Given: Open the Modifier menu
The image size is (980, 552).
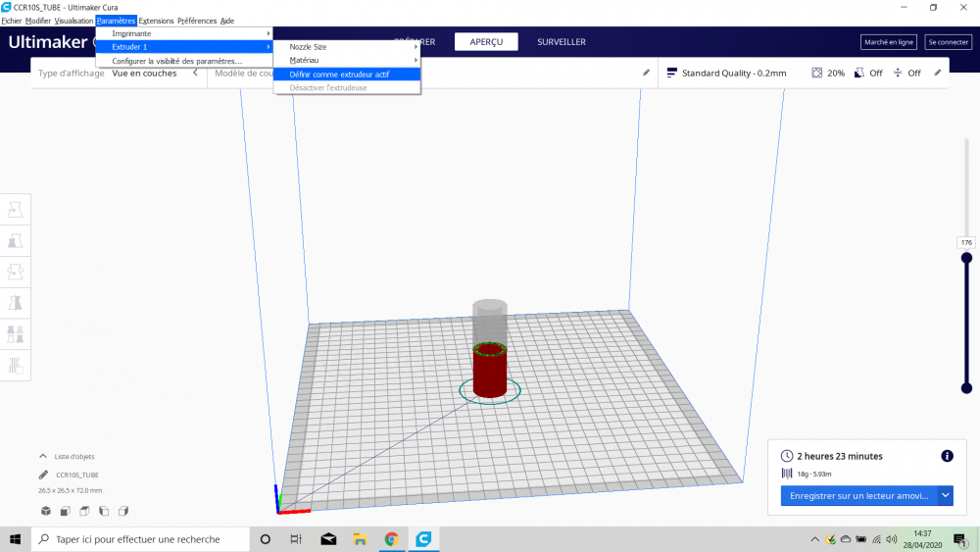Looking at the screenshot, I should 37,21.
